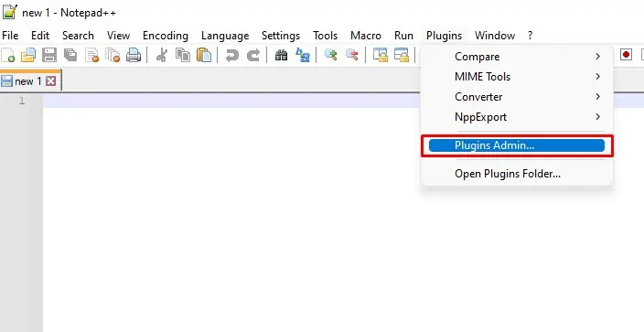Choose Open Plugins Folder... entry
This screenshot has width=644, height=332.
(517, 174)
